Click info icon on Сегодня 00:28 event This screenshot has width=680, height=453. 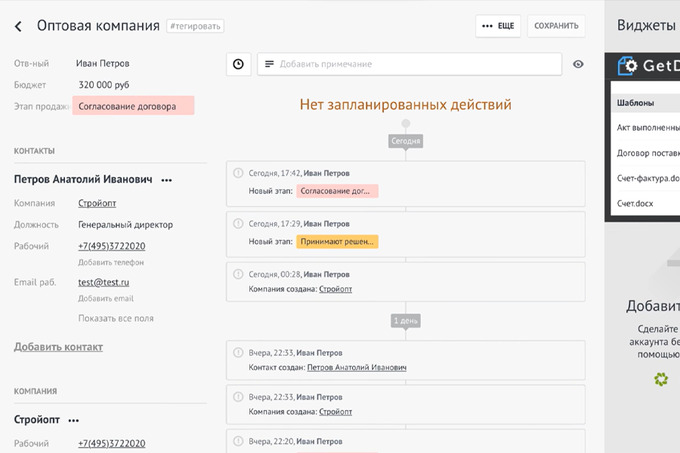237,273
